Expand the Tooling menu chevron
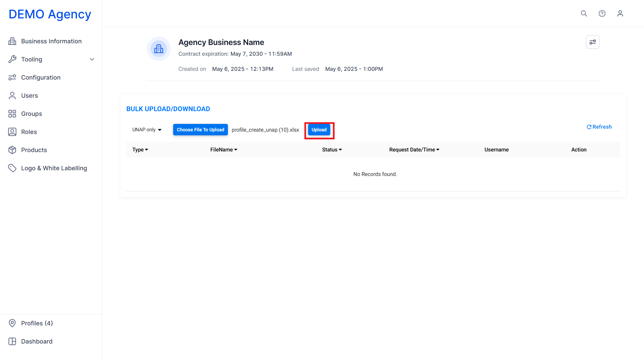 coord(92,59)
